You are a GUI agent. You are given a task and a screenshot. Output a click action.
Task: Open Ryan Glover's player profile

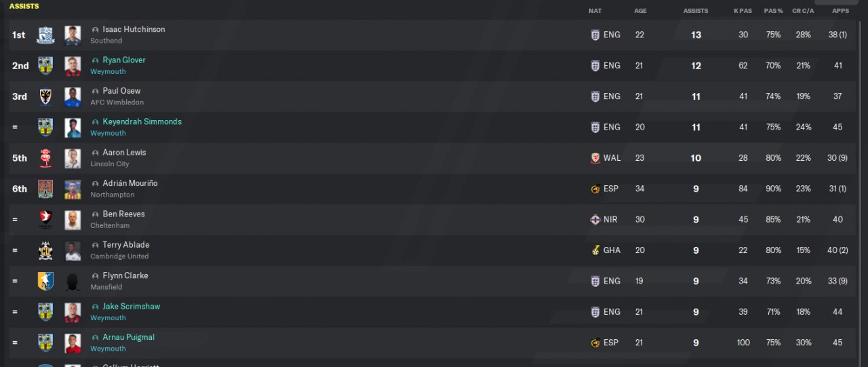[x=124, y=60]
